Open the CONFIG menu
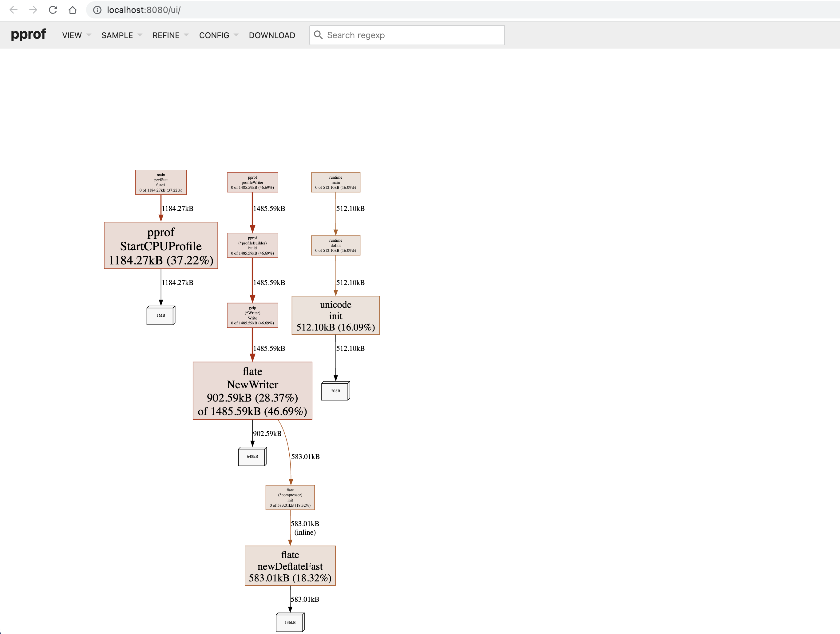The height and width of the screenshot is (634, 840). click(x=218, y=35)
